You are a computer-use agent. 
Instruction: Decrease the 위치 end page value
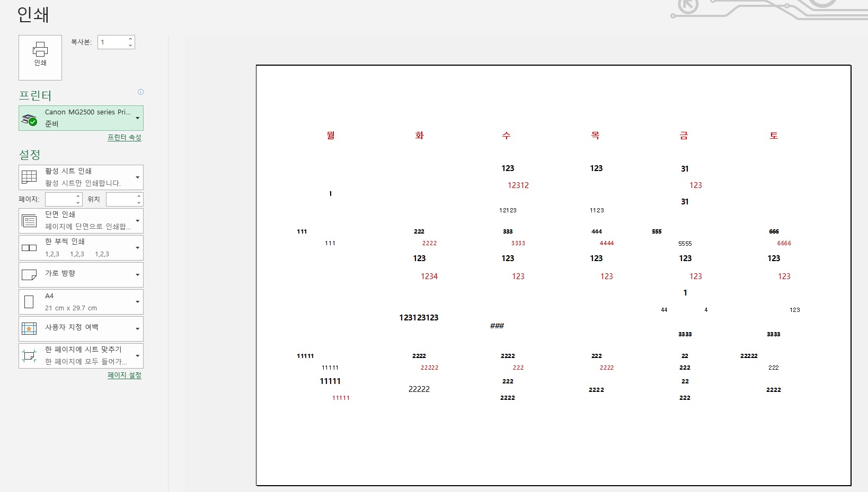(x=139, y=202)
